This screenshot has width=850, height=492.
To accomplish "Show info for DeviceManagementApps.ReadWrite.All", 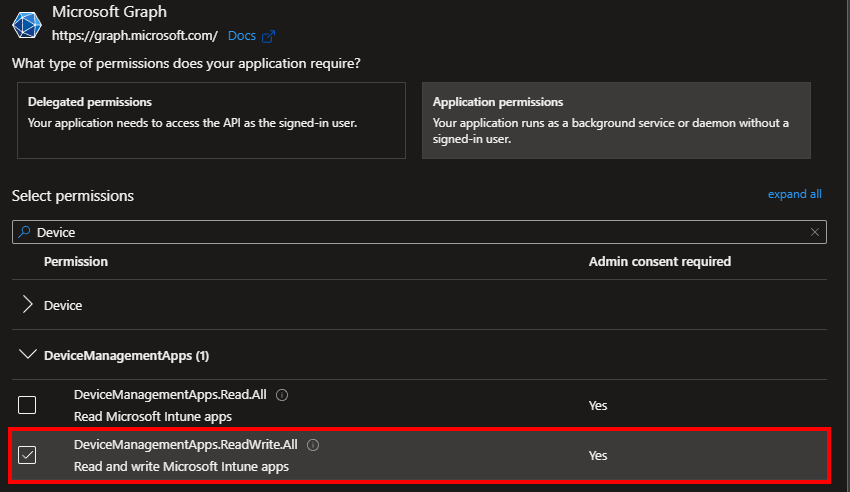I will (313, 445).
